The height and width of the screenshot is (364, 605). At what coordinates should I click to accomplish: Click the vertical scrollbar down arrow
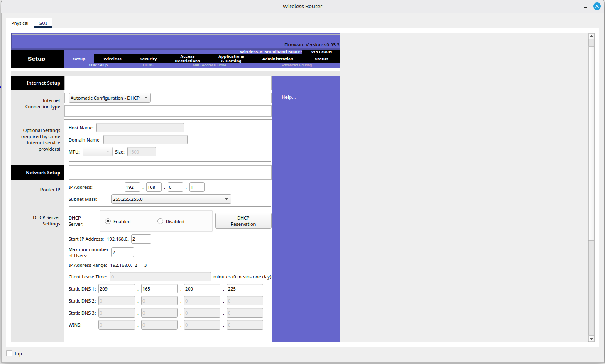coord(591,339)
